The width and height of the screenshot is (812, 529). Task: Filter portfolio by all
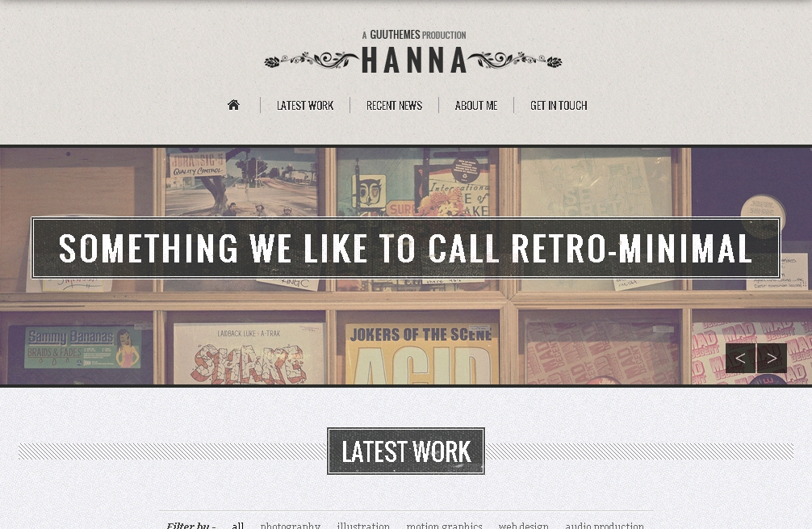click(237, 525)
